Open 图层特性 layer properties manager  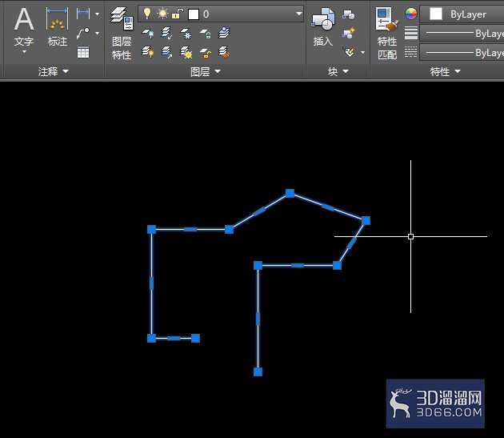[122, 34]
